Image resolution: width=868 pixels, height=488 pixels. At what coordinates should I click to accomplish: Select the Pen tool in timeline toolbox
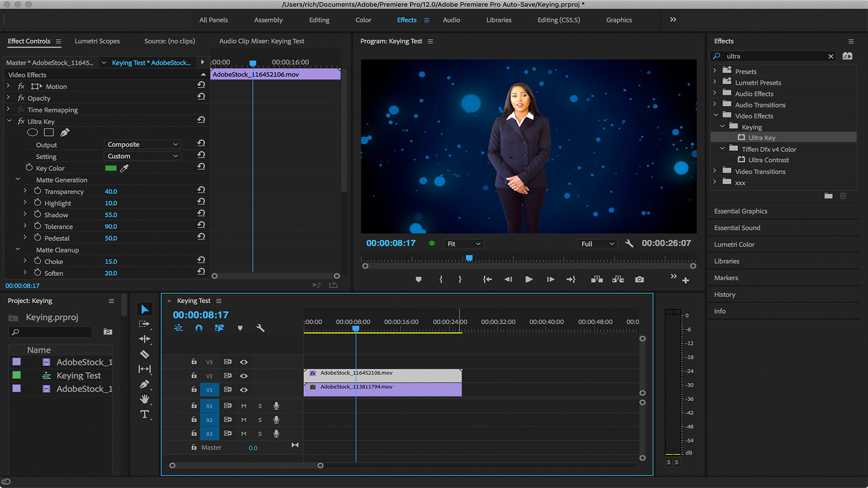pos(145,385)
